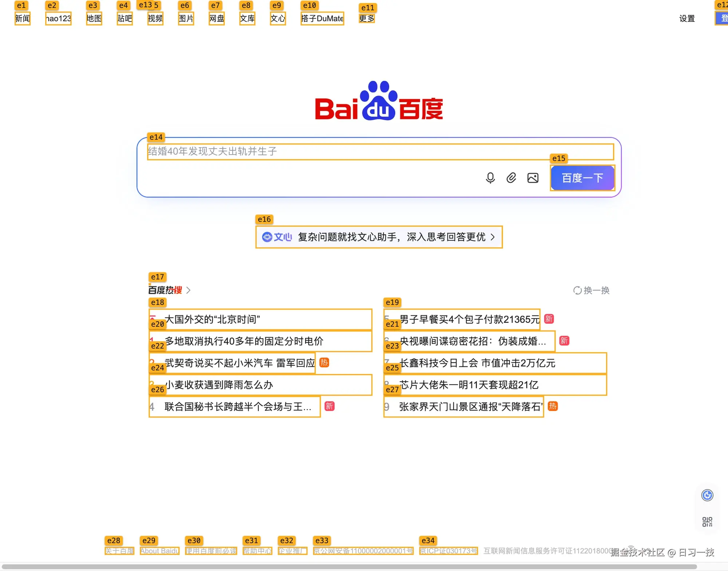The image size is (728, 571).
Task: Click the horizontal scrollbar at bottom
Action: pyautogui.click(x=349, y=567)
